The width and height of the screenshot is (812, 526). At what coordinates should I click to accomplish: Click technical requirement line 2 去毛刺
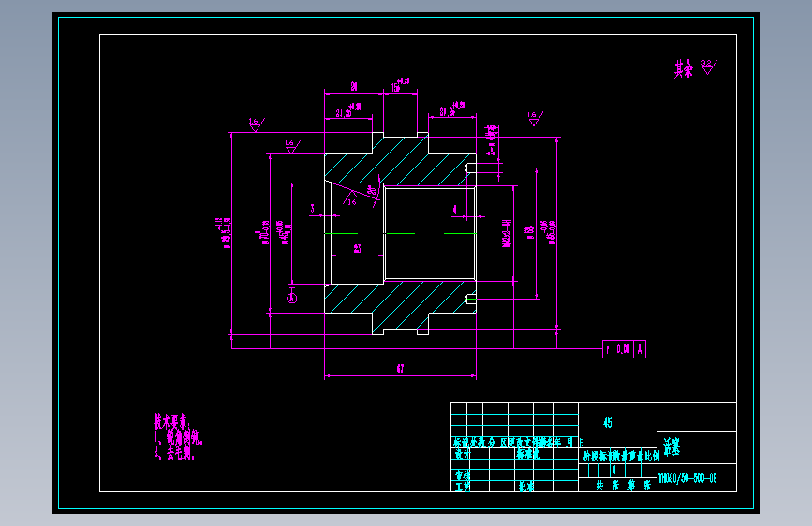[x=175, y=453]
